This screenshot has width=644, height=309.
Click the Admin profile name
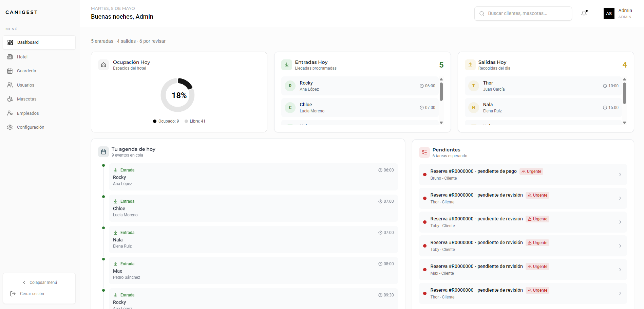click(x=625, y=11)
